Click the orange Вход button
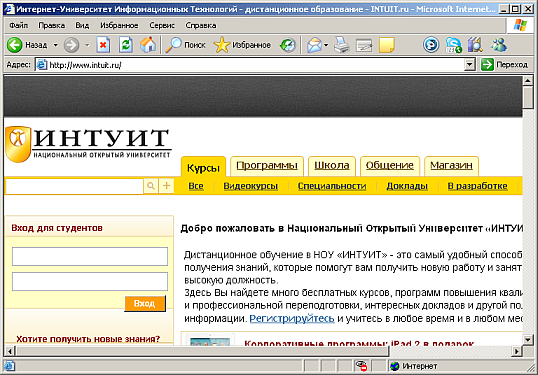This screenshot has width=538, height=375. [144, 304]
